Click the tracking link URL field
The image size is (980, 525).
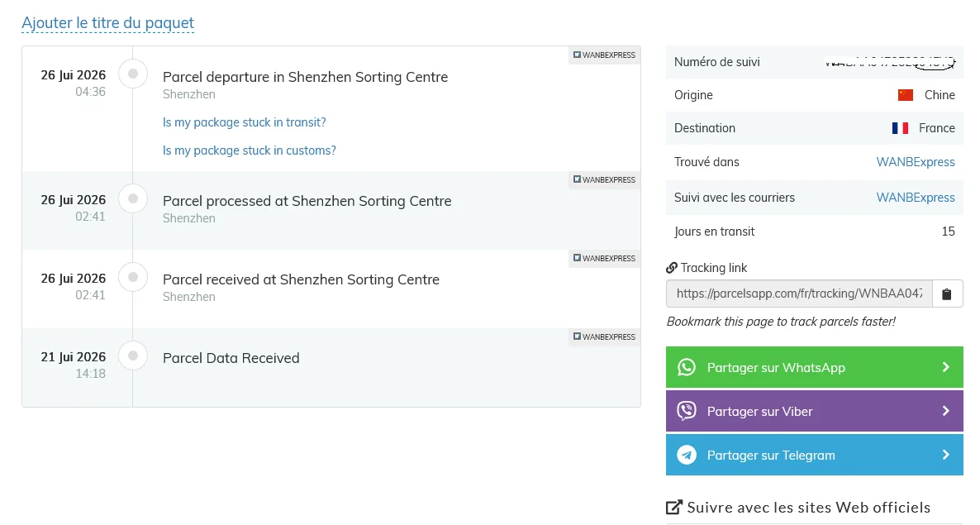[799, 294]
